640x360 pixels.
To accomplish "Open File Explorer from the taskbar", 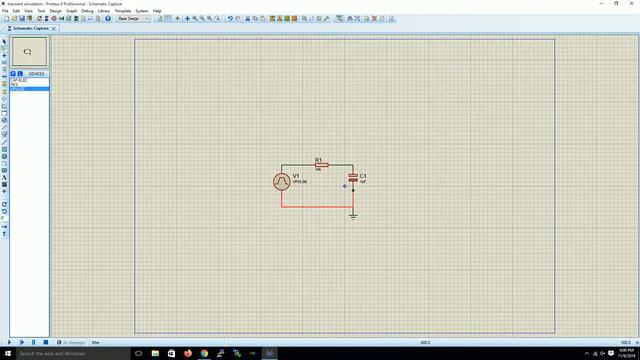I will 155,353.
